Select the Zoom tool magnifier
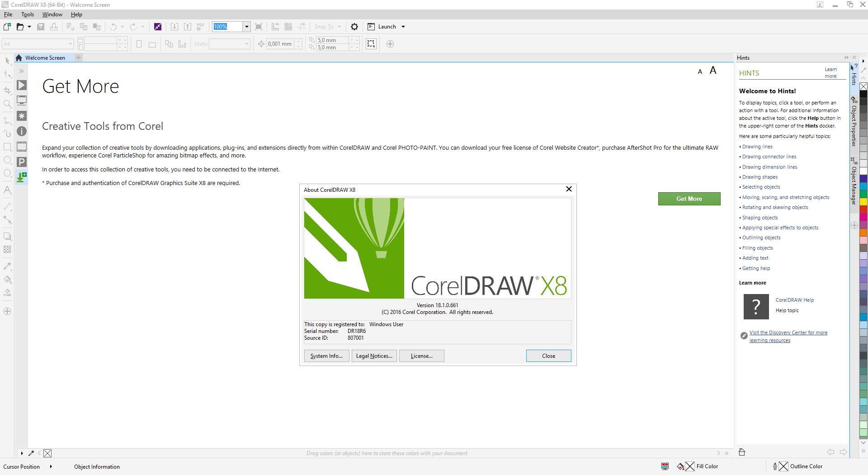 pos(7,104)
